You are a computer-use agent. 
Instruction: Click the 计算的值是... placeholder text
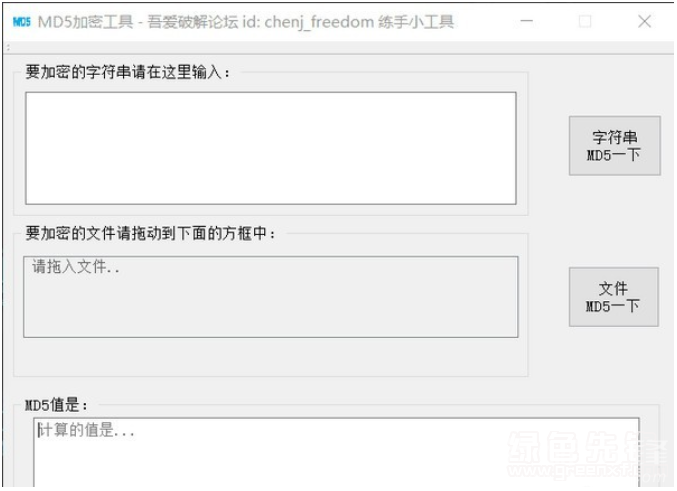click(x=86, y=430)
